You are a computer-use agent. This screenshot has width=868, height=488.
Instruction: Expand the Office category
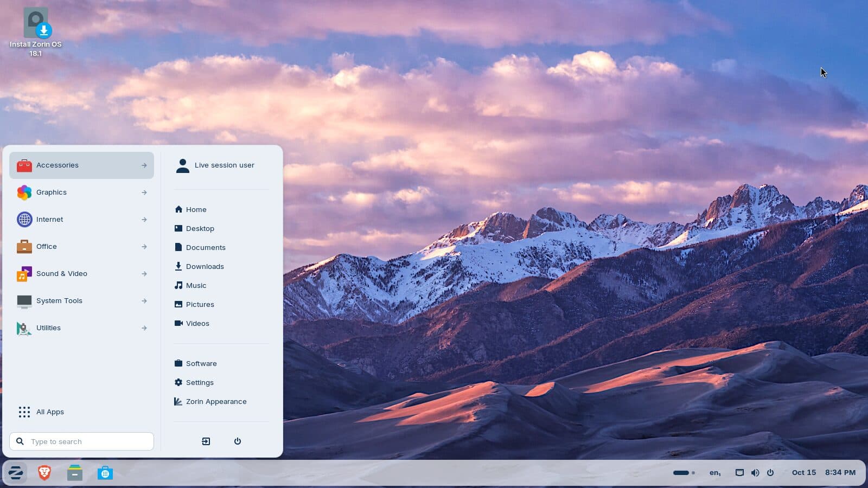81,247
